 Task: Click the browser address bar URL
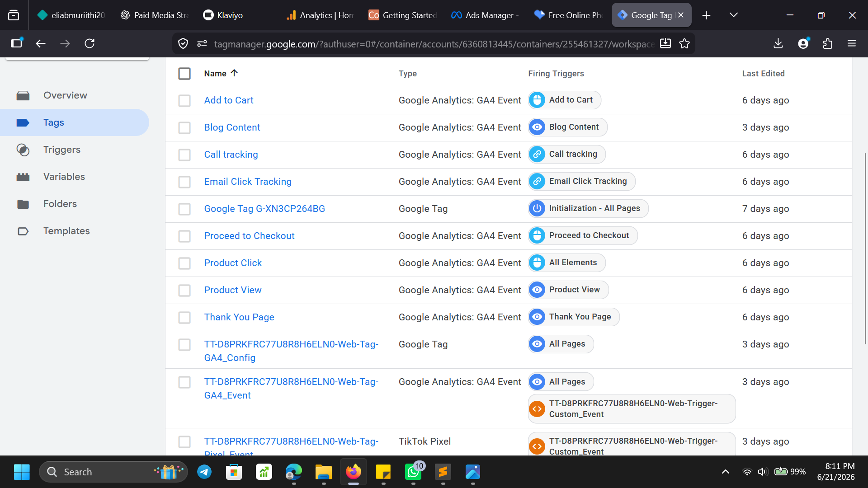pyautogui.click(x=434, y=44)
